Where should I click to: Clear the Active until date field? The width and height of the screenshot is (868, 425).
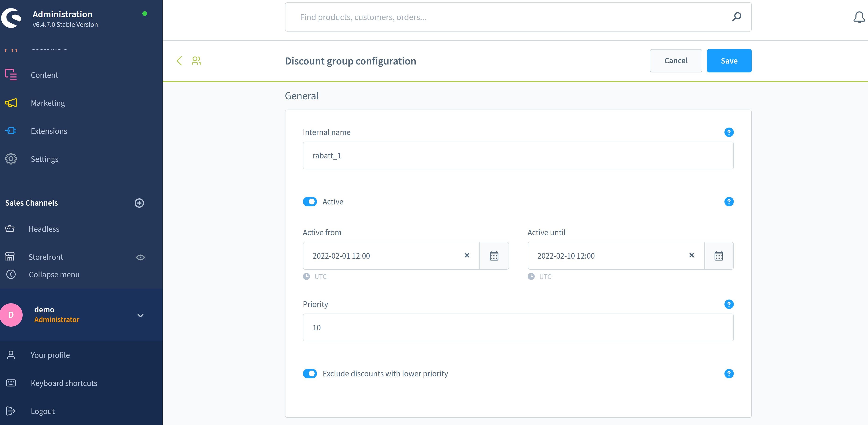[692, 255]
